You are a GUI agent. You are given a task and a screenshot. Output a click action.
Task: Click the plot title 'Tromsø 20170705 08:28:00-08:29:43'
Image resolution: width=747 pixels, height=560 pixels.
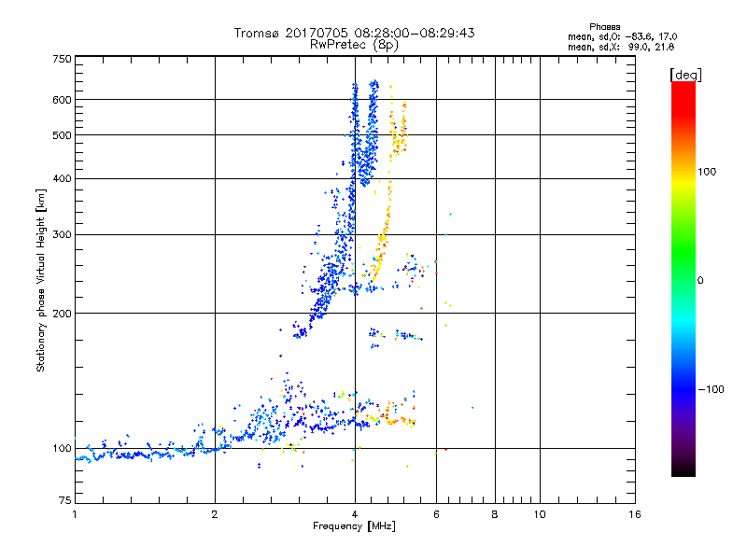point(354,33)
